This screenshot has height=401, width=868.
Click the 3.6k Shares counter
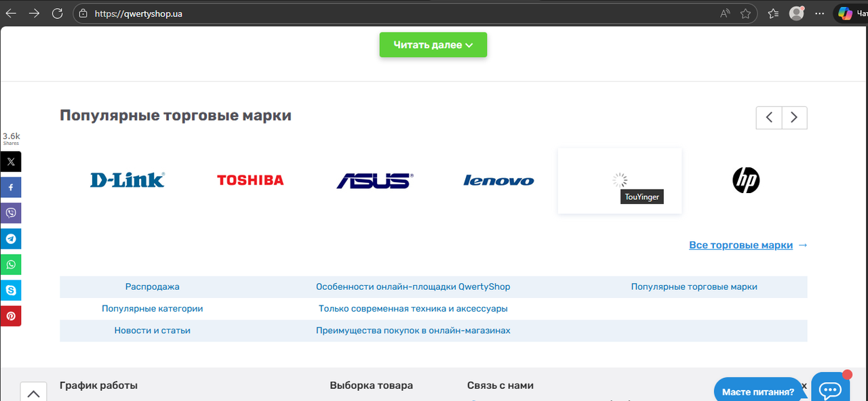(x=11, y=139)
